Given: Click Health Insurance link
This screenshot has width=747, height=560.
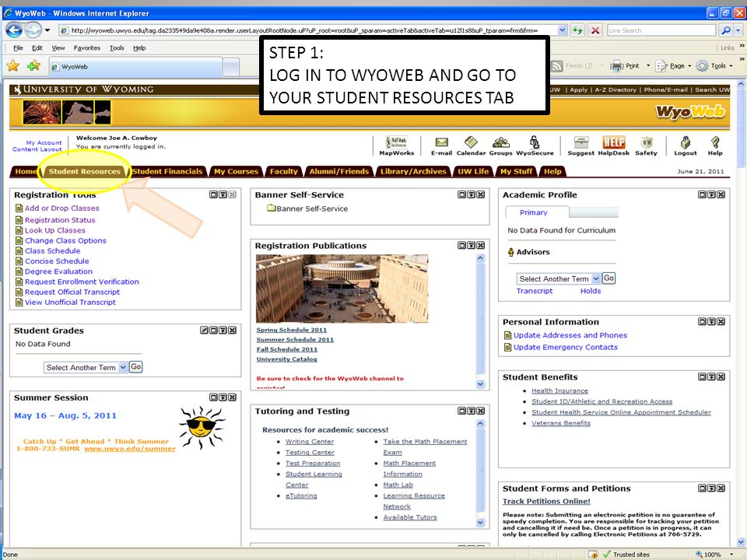Looking at the screenshot, I should tap(559, 390).
